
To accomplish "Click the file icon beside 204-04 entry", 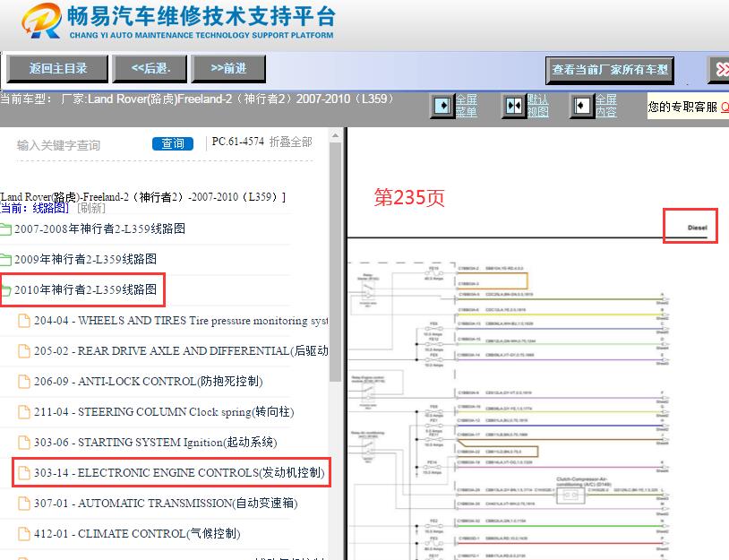I will point(23,321).
